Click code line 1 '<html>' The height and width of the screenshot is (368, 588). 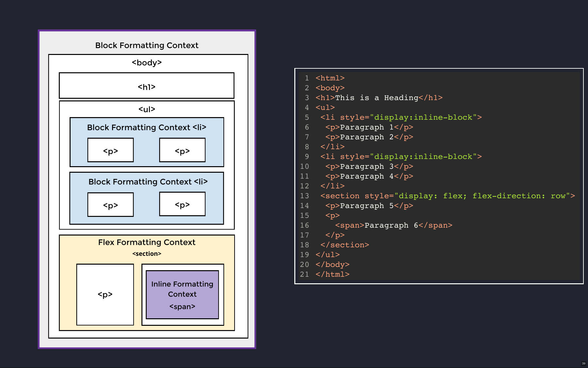(x=330, y=78)
